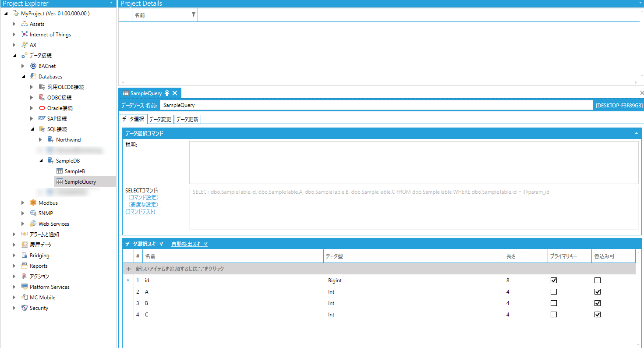Switch to the データ更新 tab
644x348 pixels.
(x=188, y=119)
